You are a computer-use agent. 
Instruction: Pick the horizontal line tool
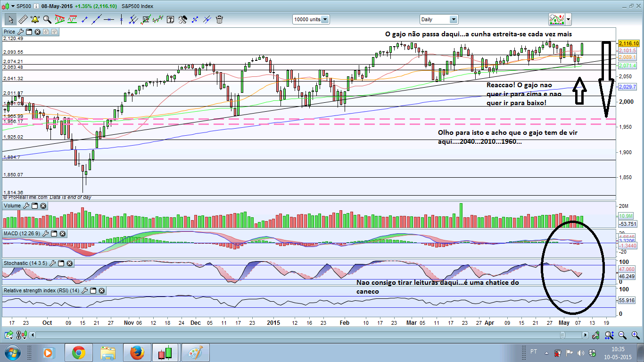(x=109, y=19)
